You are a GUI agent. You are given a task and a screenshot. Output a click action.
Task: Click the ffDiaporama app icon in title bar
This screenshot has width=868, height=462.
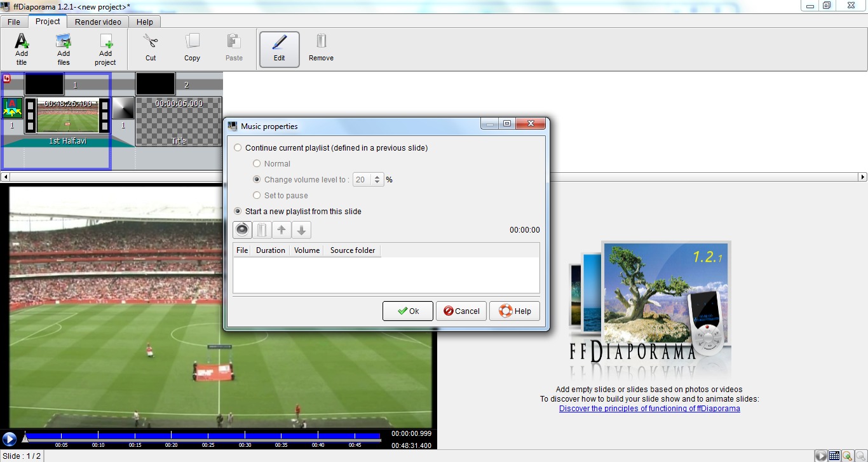click(x=6, y=6)
